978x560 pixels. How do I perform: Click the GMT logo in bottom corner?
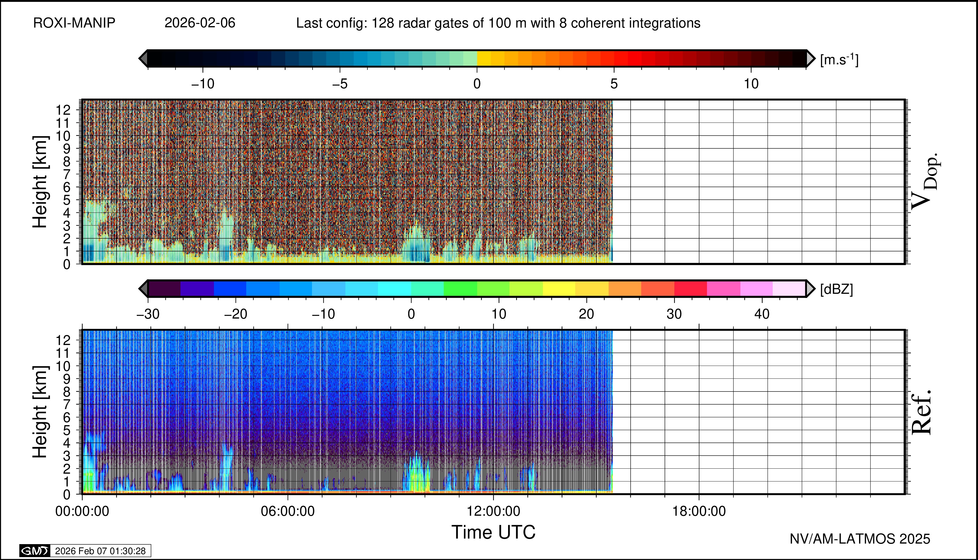(x=35, y=551)
